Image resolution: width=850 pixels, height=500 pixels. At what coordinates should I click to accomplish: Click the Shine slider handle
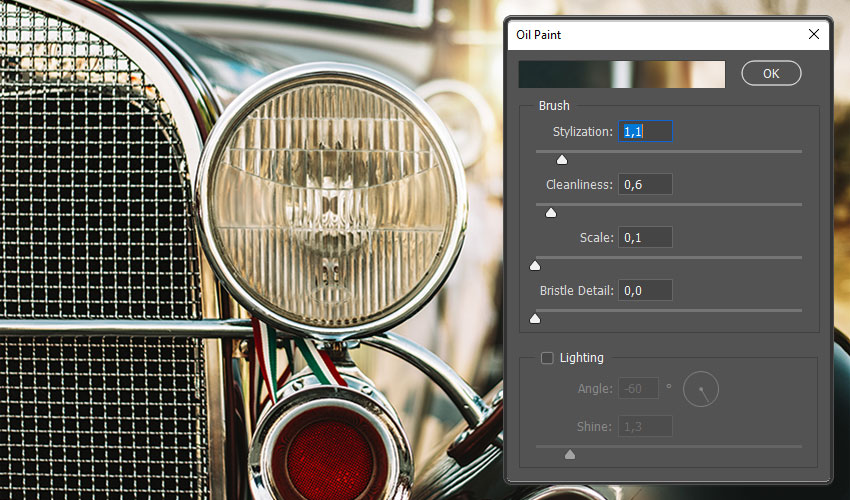(x=570, y=454)
